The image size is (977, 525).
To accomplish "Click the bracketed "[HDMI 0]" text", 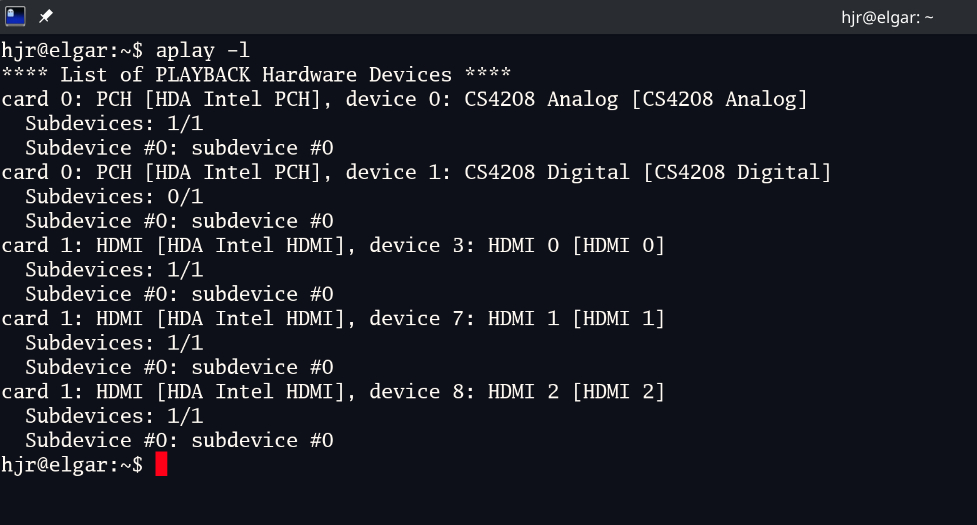I will click(618, 245).
